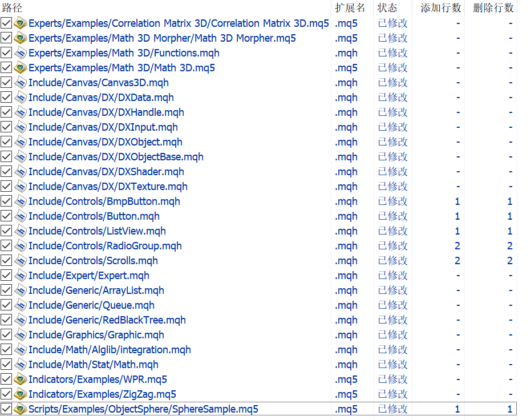Viewport: 531px width, 420px height.
Task: Click the file icon of Canvas3D.mqh
Action: point(21,83)
